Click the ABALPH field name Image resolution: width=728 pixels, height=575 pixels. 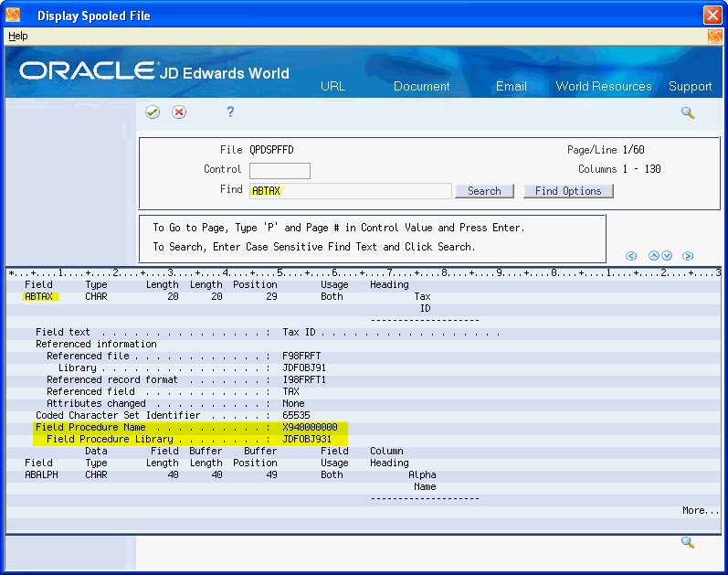(41, 475)
